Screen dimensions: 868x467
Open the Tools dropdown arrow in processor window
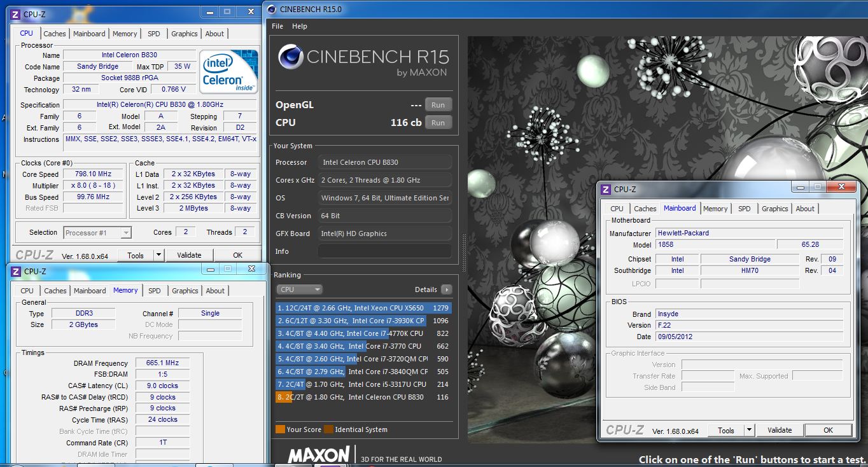[158, 255]
